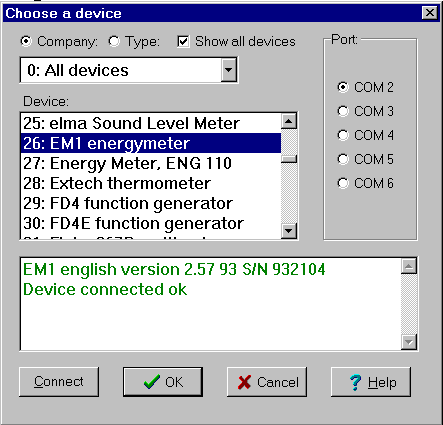Click 'EM1 english version 2.57' status line

(174, 269)
